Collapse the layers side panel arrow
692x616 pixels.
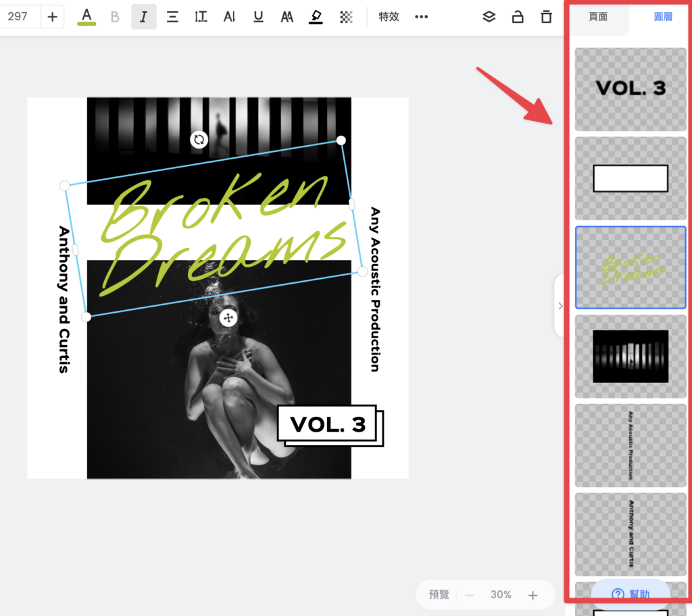(x=560, y=306)
